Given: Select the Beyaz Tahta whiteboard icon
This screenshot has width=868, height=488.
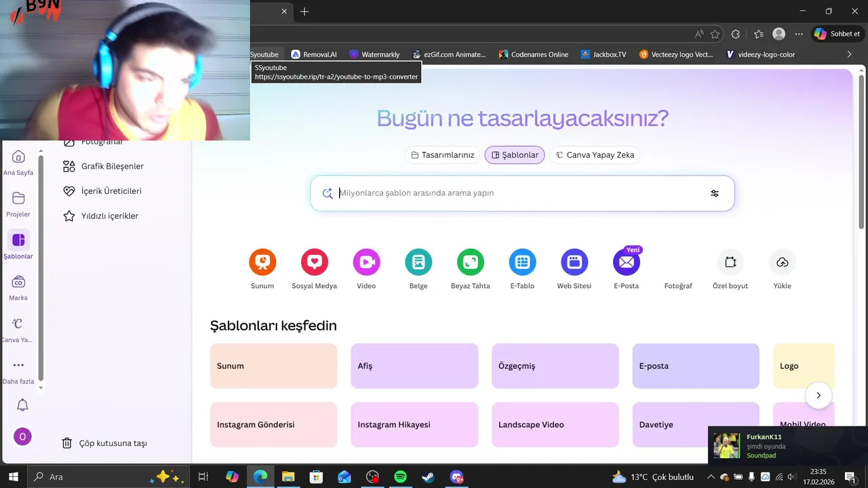Looking at the screenshot, I should point(471,262).
